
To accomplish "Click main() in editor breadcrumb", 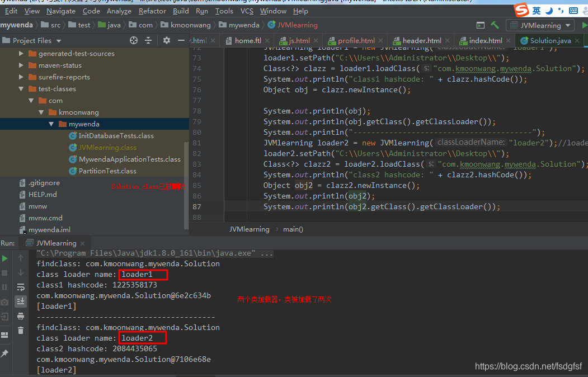I will coord(293,229).
